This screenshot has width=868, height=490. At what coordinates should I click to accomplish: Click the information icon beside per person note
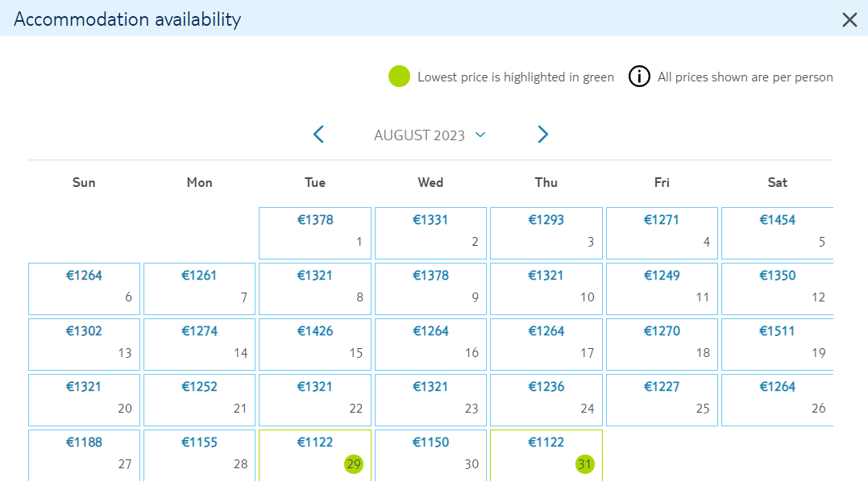tap(639, 77)
